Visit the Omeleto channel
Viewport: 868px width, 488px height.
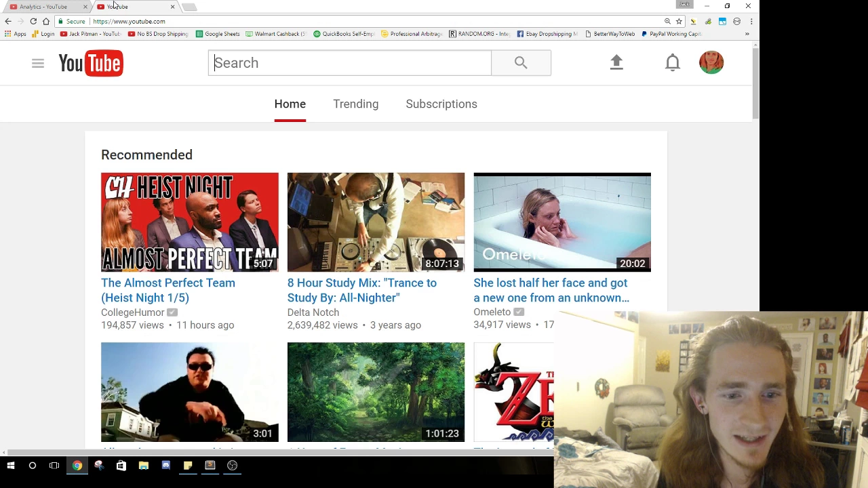click(492, 312)
